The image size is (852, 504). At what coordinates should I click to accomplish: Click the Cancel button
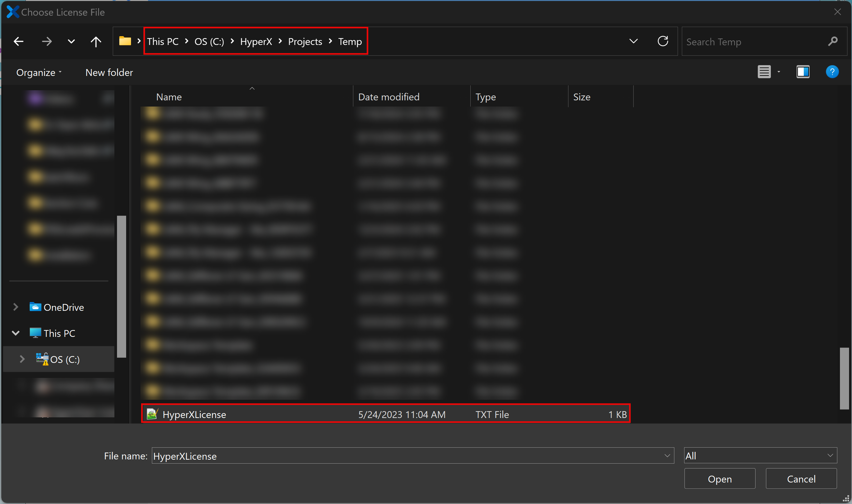(x=801, y=479)
